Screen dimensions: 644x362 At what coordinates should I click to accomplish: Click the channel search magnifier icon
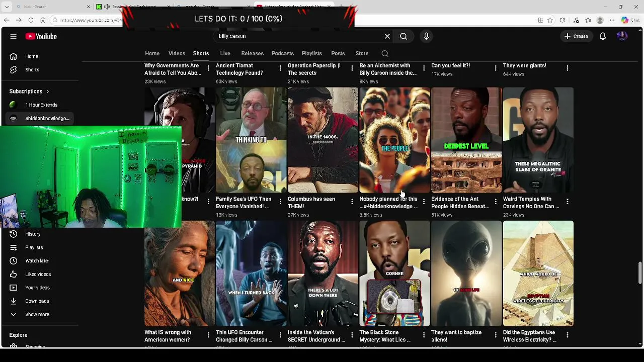(385, 53)
